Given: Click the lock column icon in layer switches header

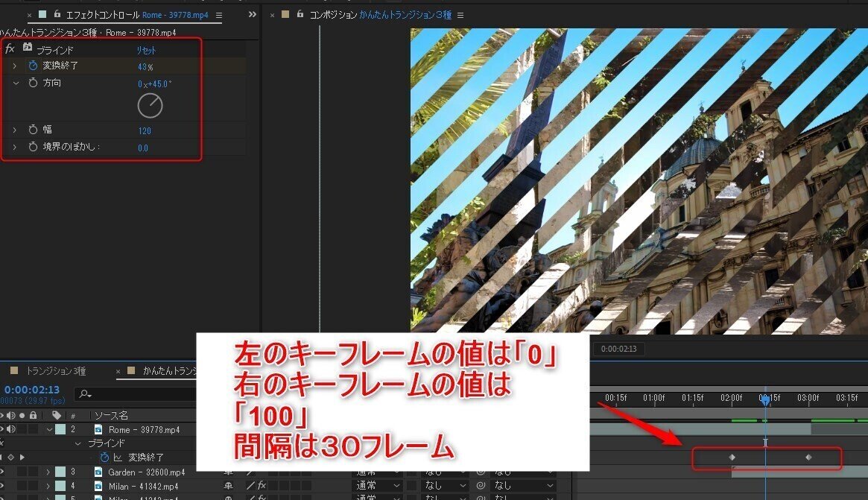Looking at the screenshot, I should pyautogui.click(x=34, y=415).
